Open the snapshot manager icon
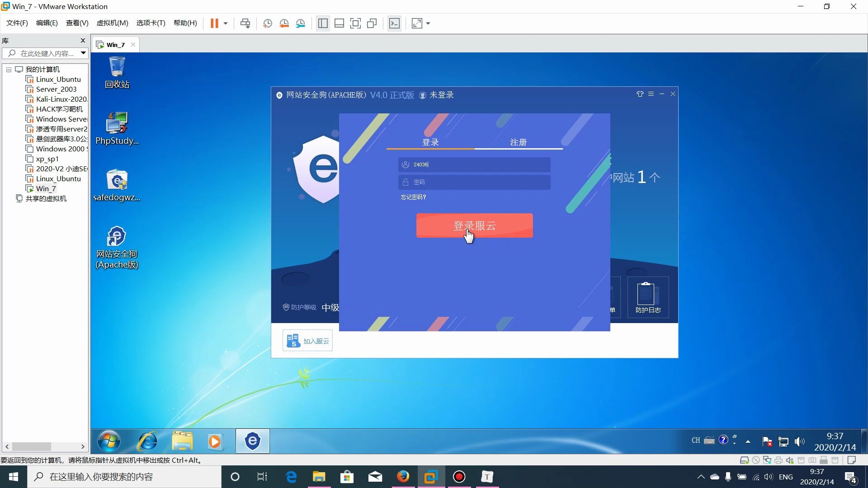 [300, 23]
